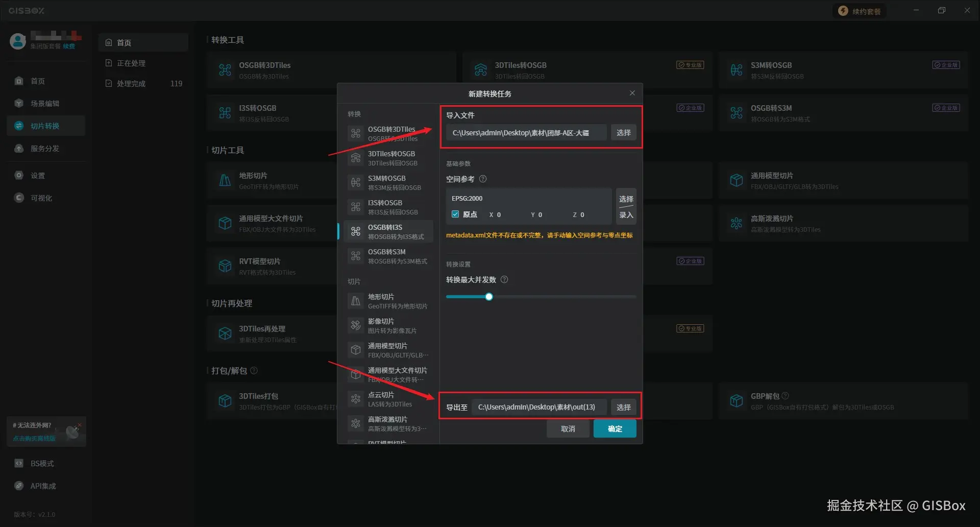This screenshot has width=980, height=527.
Task: Select 通用模型大文件切片 in the dialog list
Action: click(x=388, y=374)
